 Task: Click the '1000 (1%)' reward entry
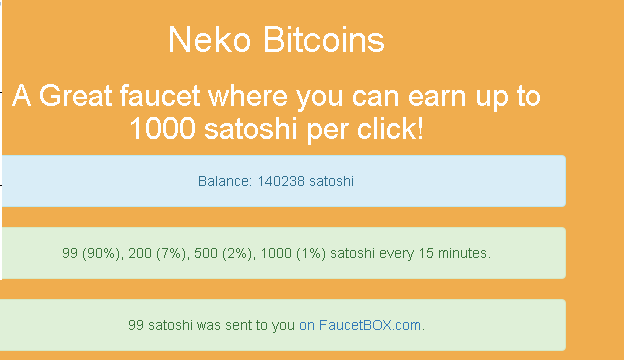[x=294, y=253]
